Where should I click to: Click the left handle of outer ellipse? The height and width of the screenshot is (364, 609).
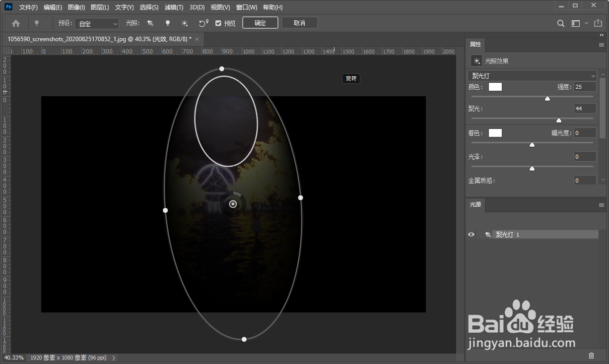tap(165, 210)
